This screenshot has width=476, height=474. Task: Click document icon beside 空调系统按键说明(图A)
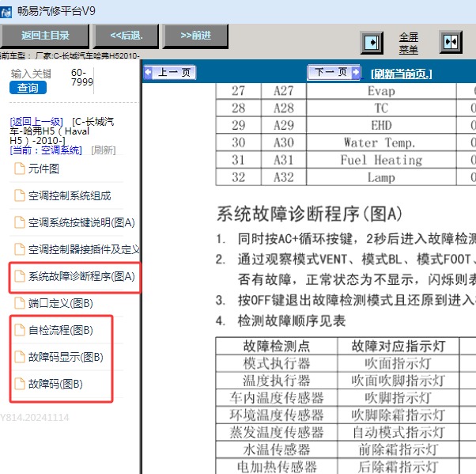[x=20, y=222]
